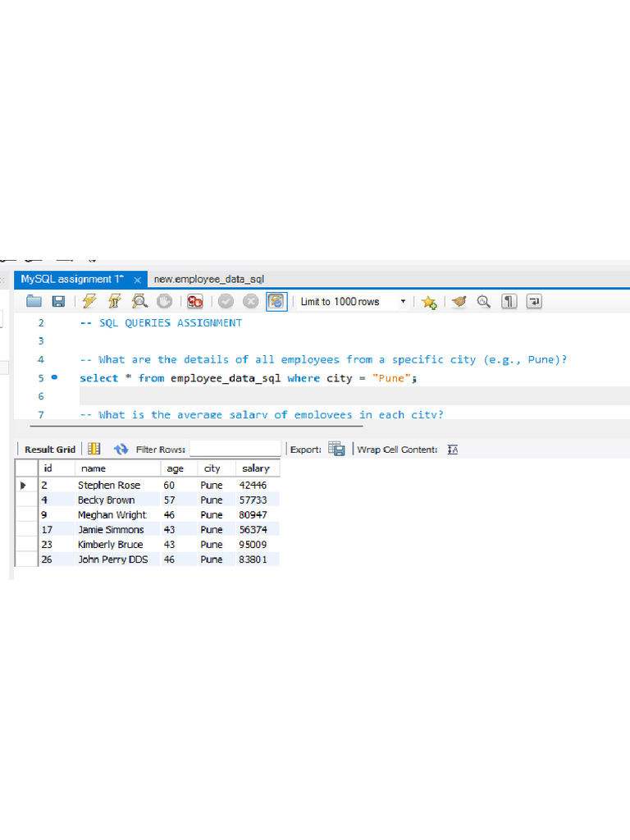Execute statement under cursor with the lightning-cursor icon
The height and width of the screenshot is (840, 630).
[x=115, y=302]
